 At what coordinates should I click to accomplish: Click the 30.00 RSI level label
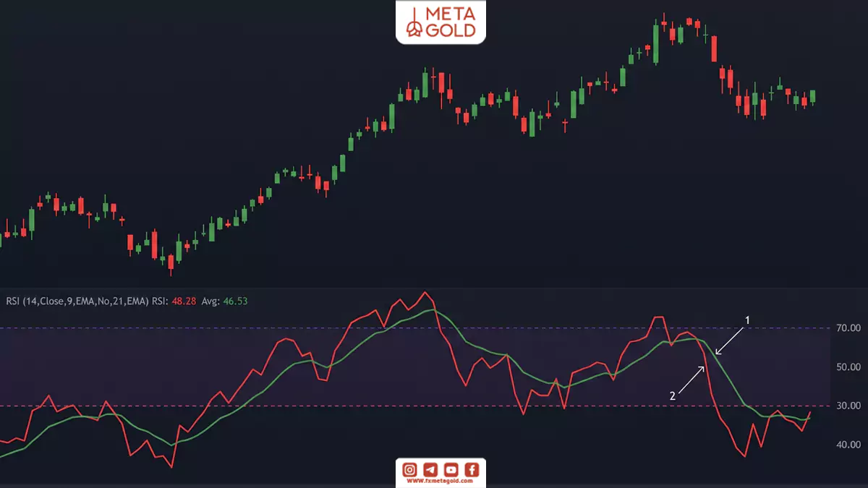848,406
